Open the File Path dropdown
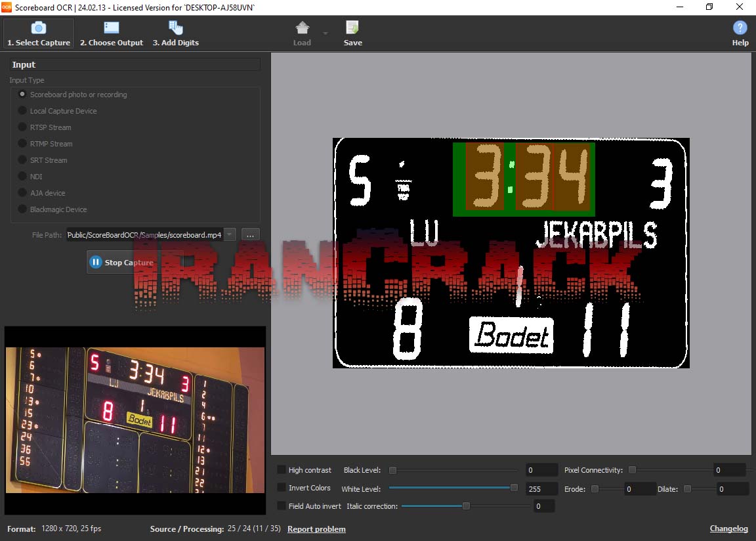 click(229, 234)
